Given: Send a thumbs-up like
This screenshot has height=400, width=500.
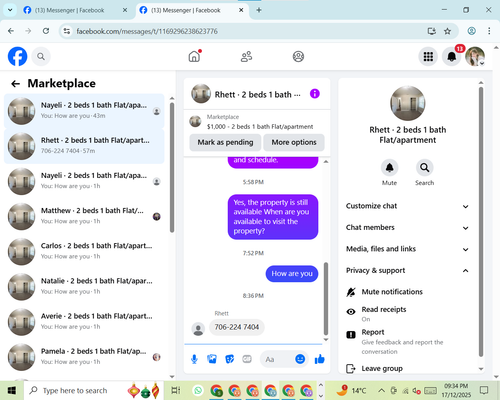Looking at the screenshot, I should (319, 359).
